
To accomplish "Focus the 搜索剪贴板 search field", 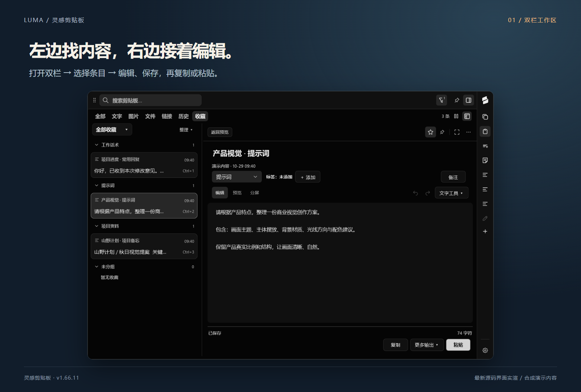I will tap(150, 100).
